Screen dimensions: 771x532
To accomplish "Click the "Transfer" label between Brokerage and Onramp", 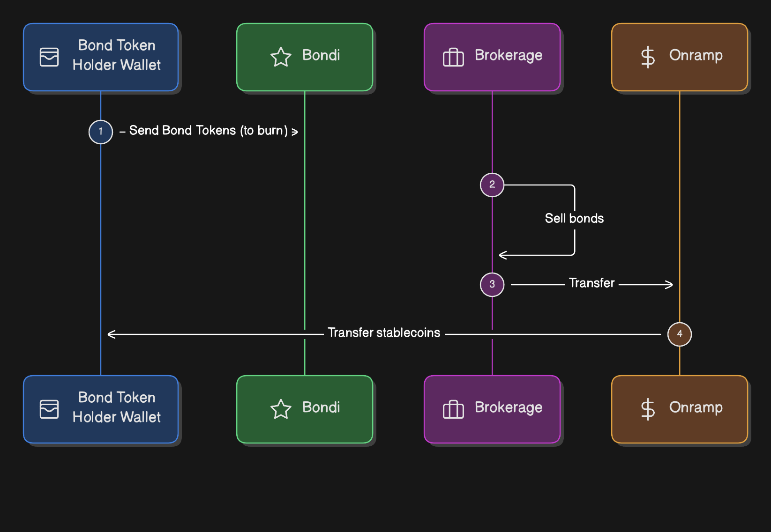I will coord(591,283).
